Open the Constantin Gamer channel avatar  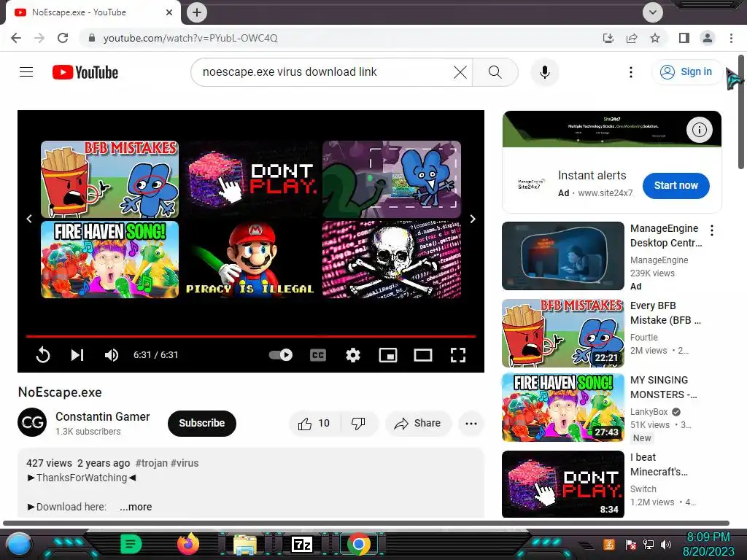(32, 422)
